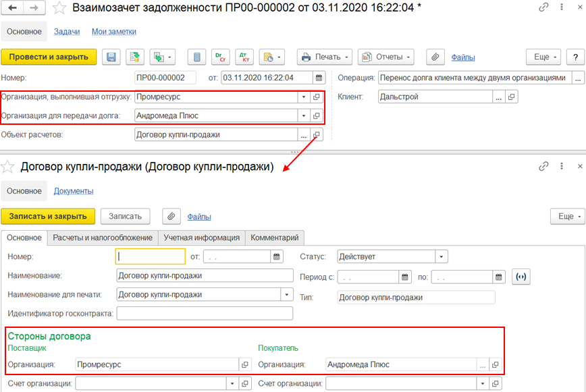Viewport: 586px width, 392px height.
Task: Click the period selection button beside Период
Action: 521,277
